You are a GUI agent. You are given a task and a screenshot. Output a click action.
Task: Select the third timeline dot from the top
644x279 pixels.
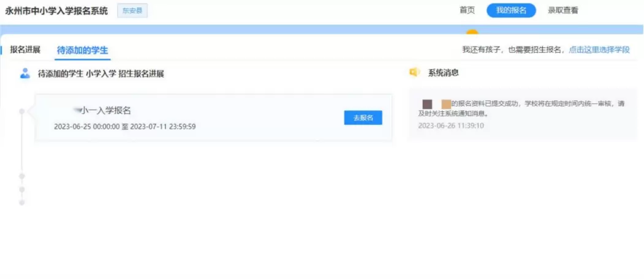pos(22,190)
